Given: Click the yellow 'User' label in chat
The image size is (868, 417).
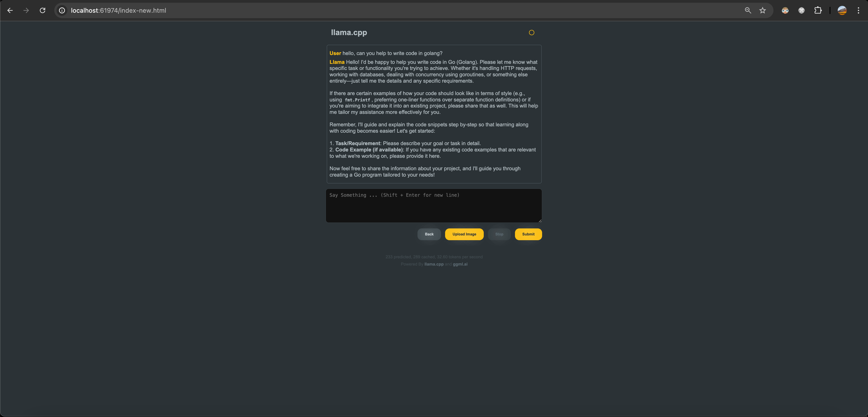Looking at the screenshot, I should (x=335, y=53).
